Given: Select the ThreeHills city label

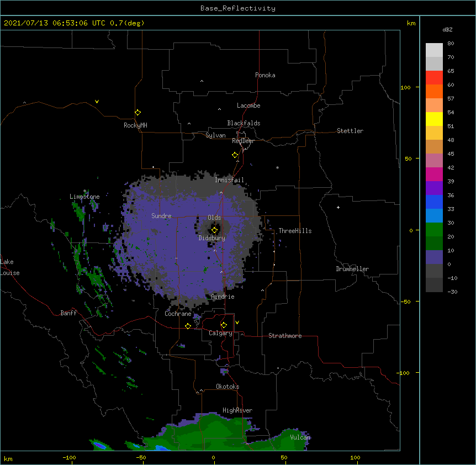Looking at the screenshot, I should pyautogui.click(x=295, y=231).
